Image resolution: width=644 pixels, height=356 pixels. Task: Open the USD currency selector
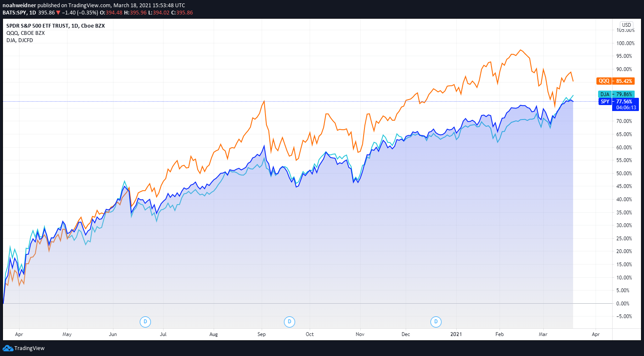pos(627,25)
